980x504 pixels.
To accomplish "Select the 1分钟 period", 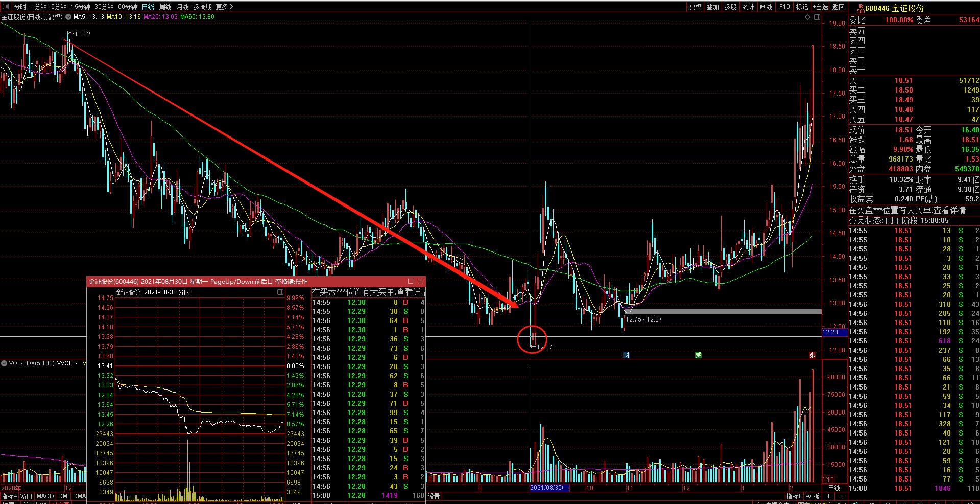I will coord(39,7).
